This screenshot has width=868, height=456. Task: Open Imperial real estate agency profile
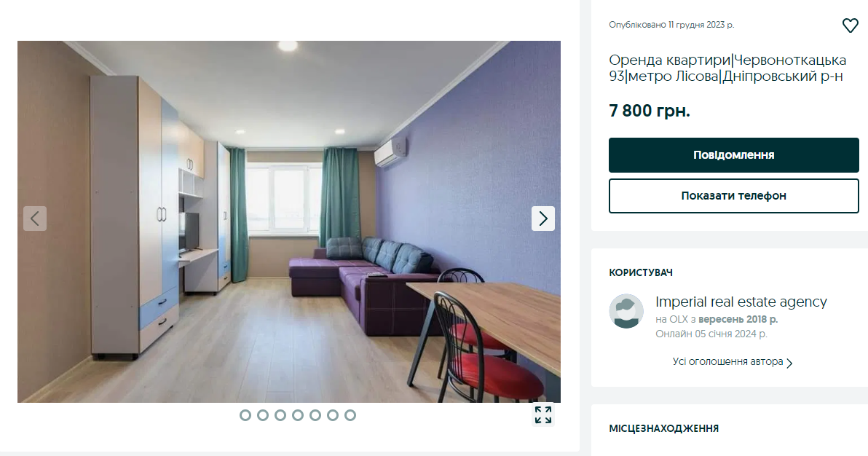point(741,302)
